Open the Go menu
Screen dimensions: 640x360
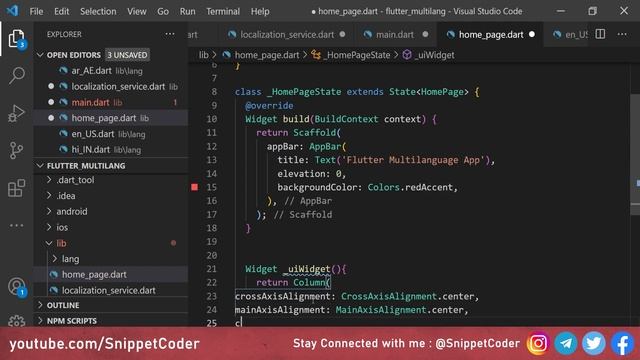pos(163,11)
